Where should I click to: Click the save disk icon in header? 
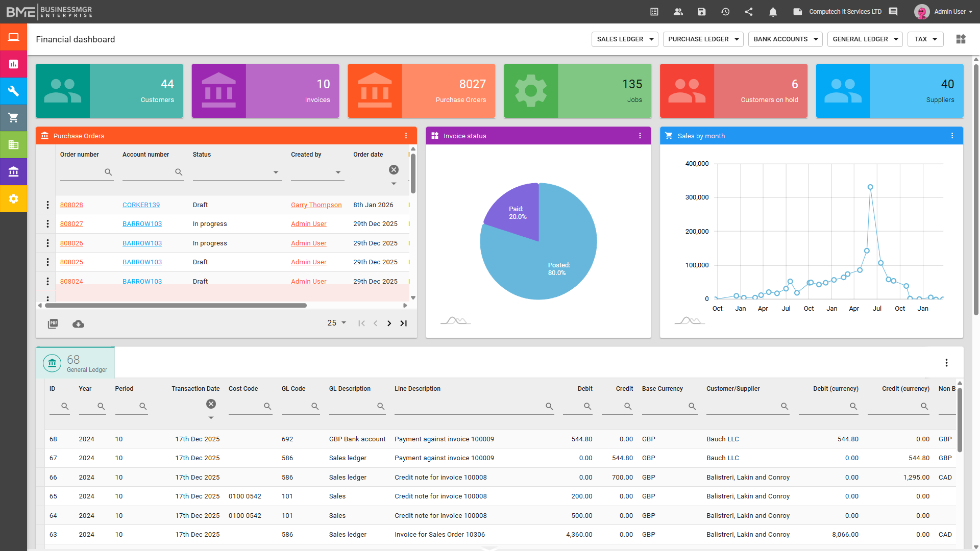click(702, 12)
